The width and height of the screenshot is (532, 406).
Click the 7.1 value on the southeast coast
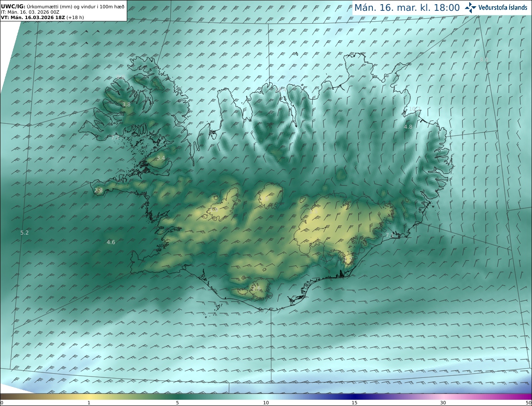pos(390,235)
